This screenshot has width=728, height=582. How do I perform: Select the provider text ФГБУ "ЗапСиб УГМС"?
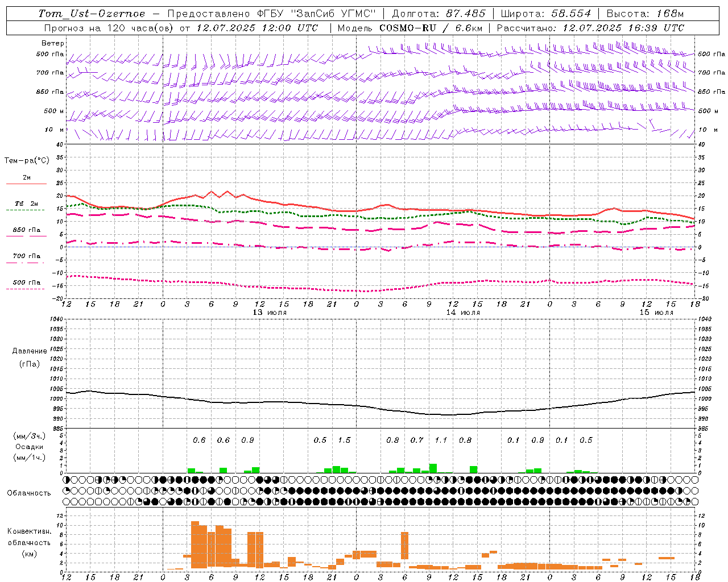[318, 14]
